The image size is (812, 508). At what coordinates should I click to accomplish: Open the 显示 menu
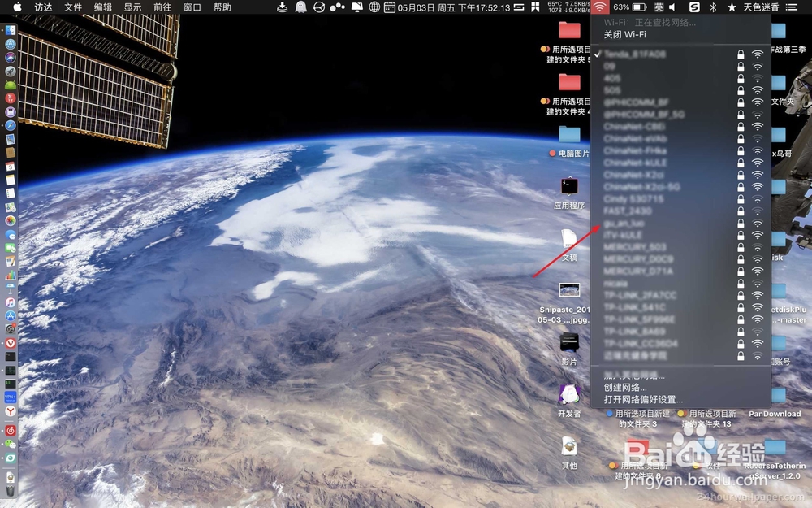tap(132, 7)
